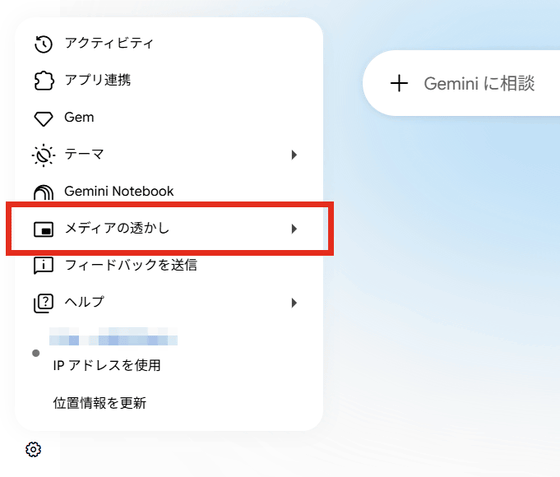Screen dimensions: 560x477
Task: Click the media watermark rectangle icon
Action: click(43, 229)
